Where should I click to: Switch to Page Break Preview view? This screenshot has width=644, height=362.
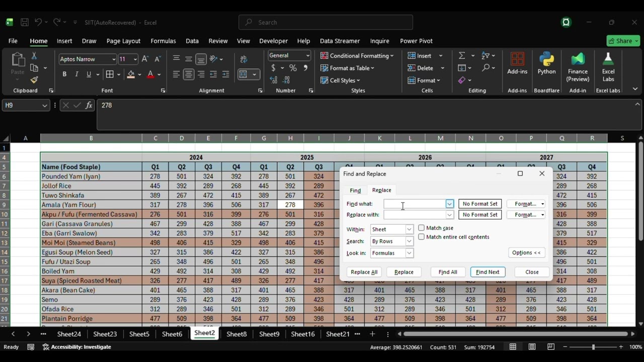pos(551,347)
